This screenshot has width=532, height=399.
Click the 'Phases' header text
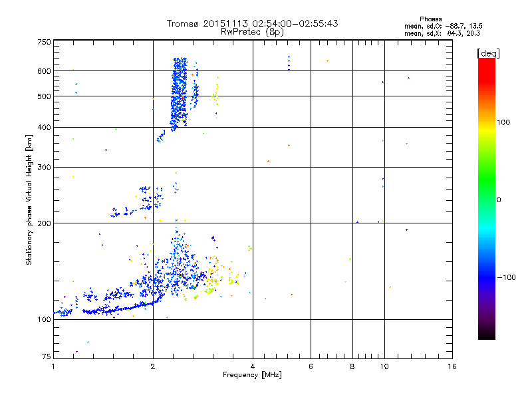coord(430,19)
